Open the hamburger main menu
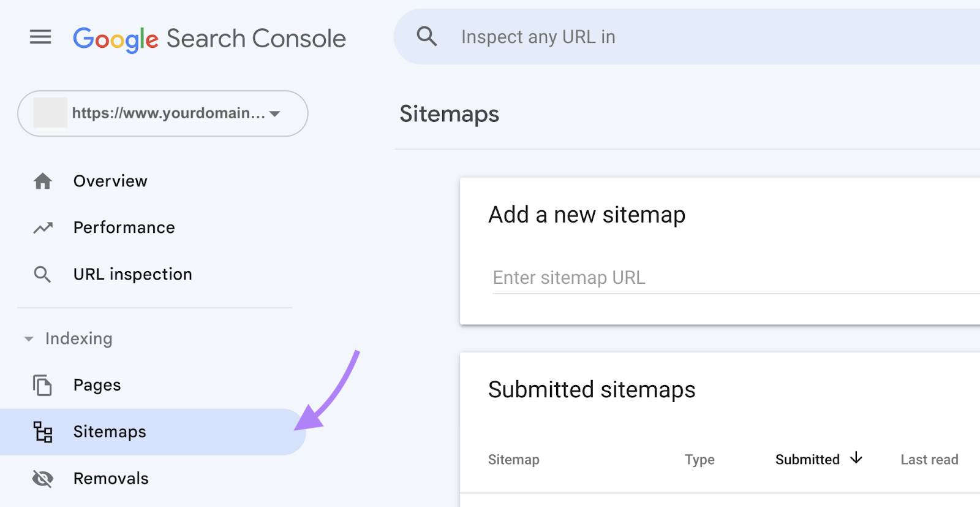This screenshot has width=980, height=507. (x=40, y=37)
